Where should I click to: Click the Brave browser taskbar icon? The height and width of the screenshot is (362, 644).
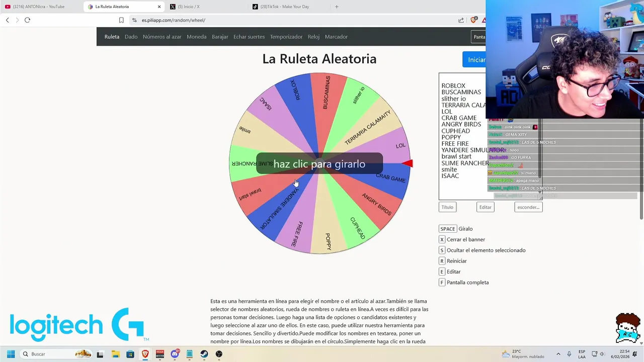[145, 354]
